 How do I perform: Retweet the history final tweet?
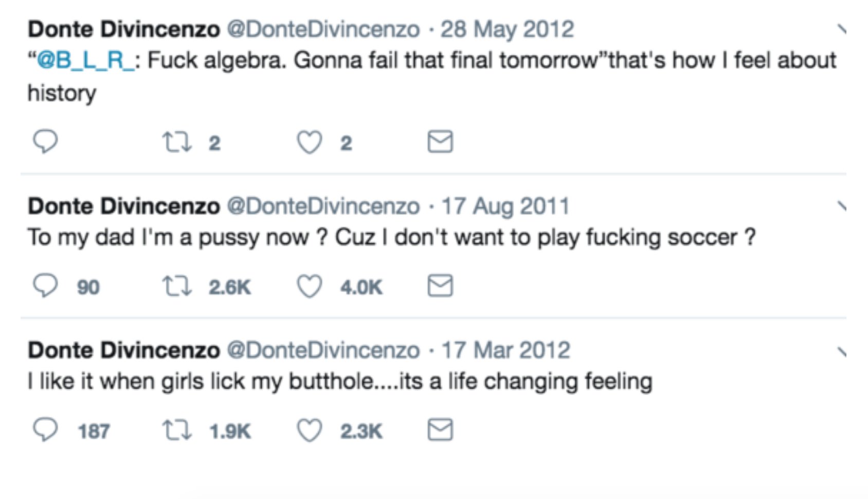coord(177,140)
